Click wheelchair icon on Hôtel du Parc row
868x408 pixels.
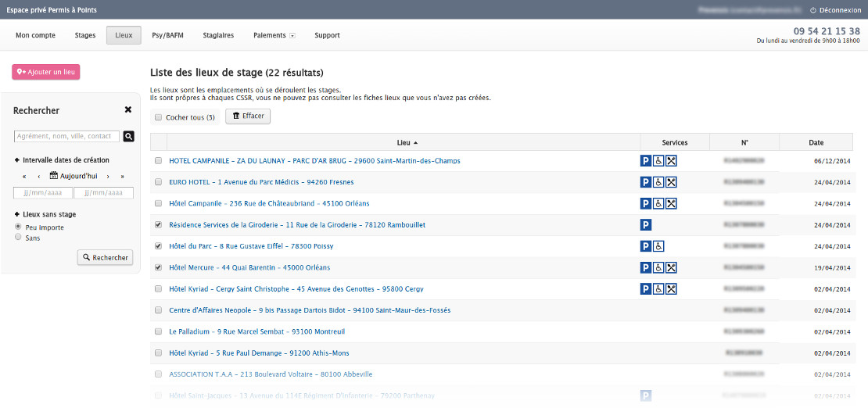pos(658,246)
